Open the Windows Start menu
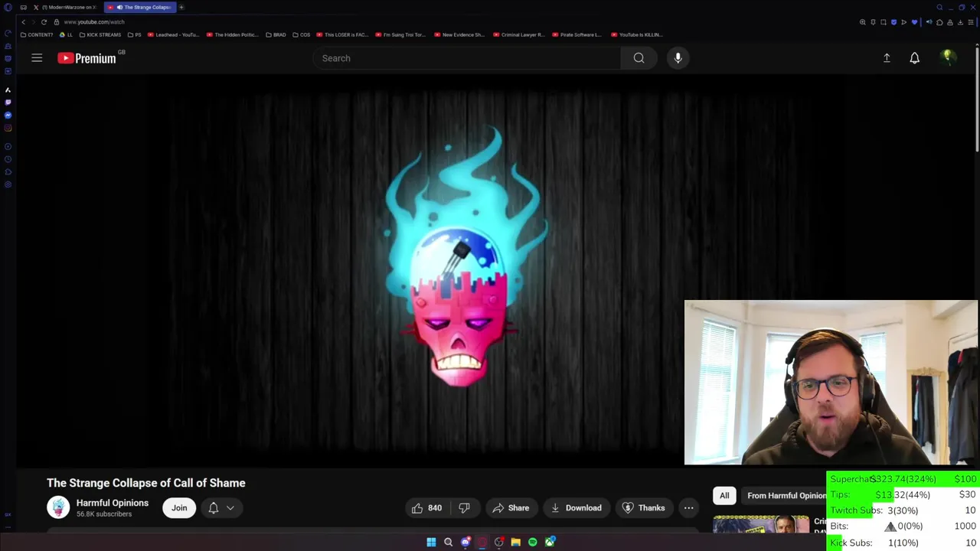 tap(431, 542)
